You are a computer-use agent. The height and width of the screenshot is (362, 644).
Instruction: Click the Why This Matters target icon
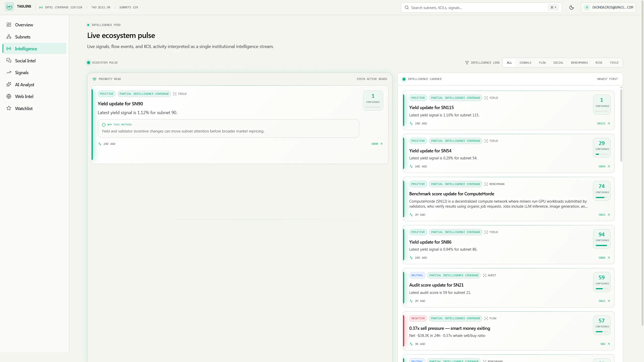coord(104,125)
